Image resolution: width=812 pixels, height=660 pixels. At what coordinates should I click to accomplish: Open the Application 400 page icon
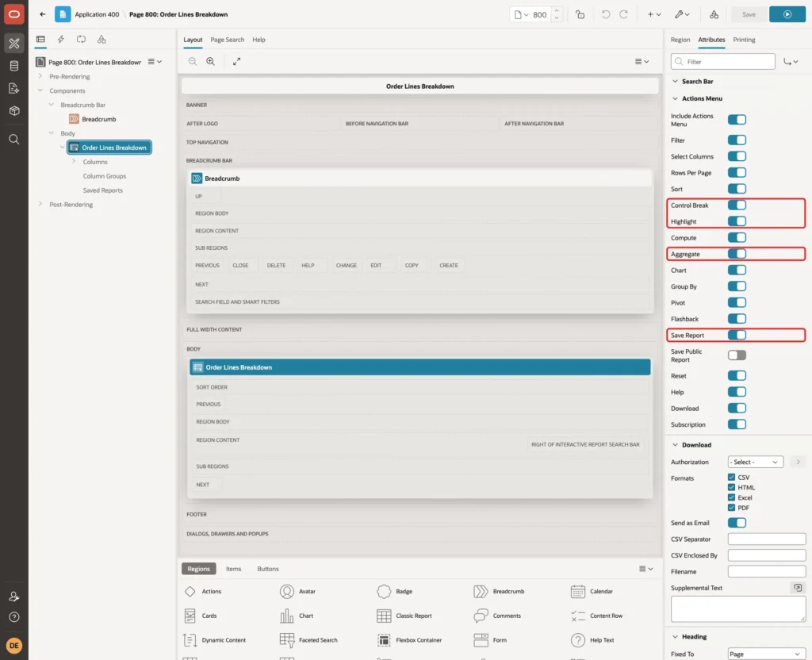(x=63, y=14)
